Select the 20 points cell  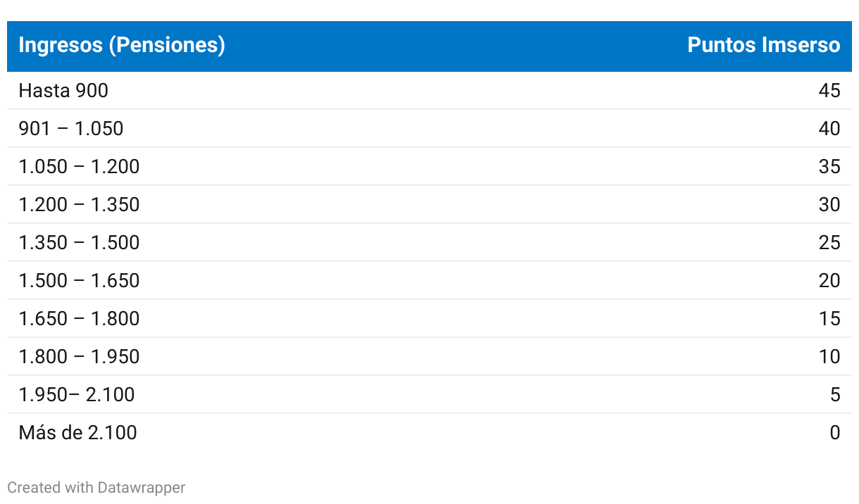(x=829, y=281)
